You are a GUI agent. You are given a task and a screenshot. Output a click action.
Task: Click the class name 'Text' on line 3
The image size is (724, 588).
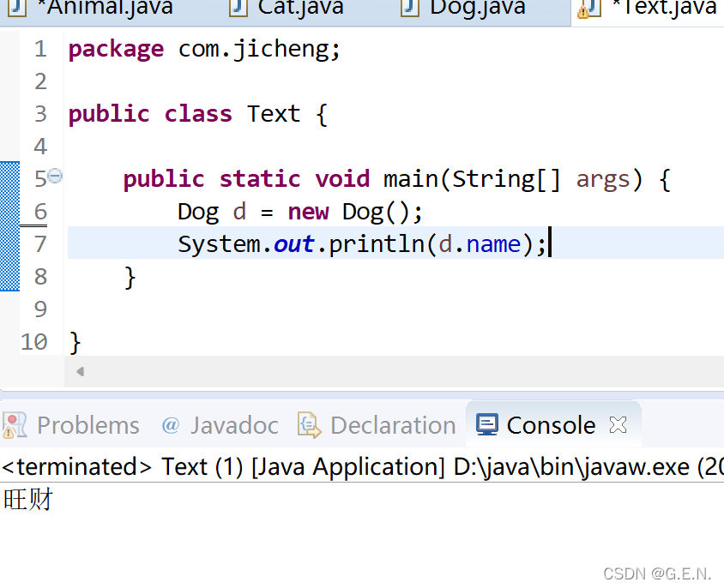[x=274, y=113]
